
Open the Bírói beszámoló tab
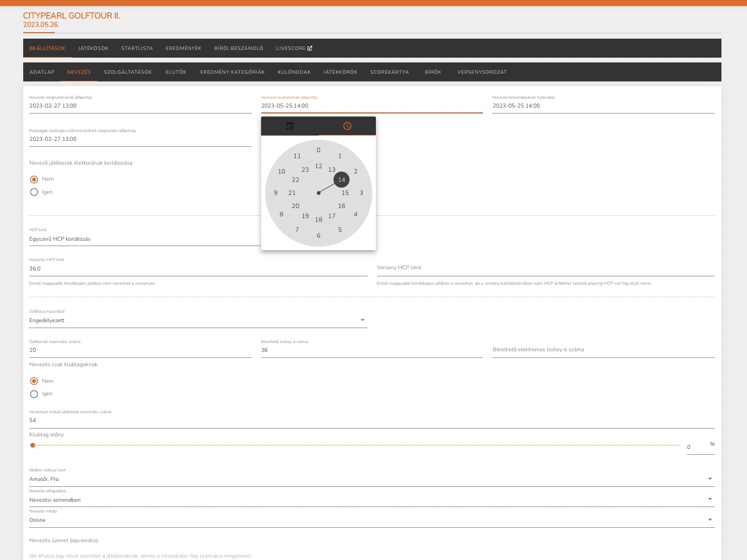[239, 48]
